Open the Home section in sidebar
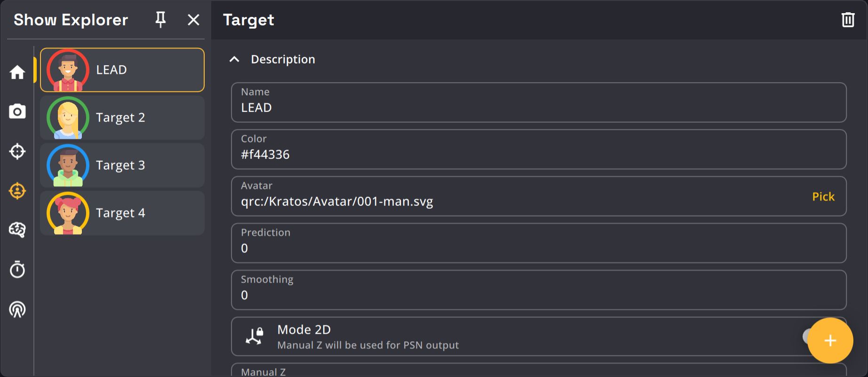868x377 pixels. 17,72
